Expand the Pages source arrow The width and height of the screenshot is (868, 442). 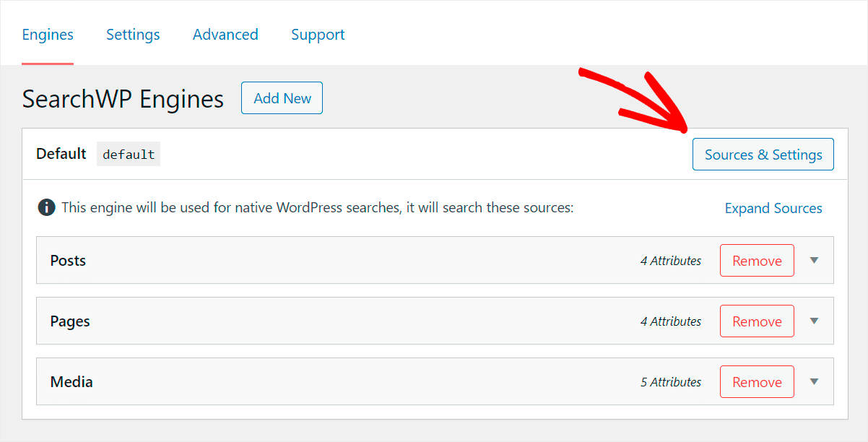pyautogui.click(x=814, y=321)
